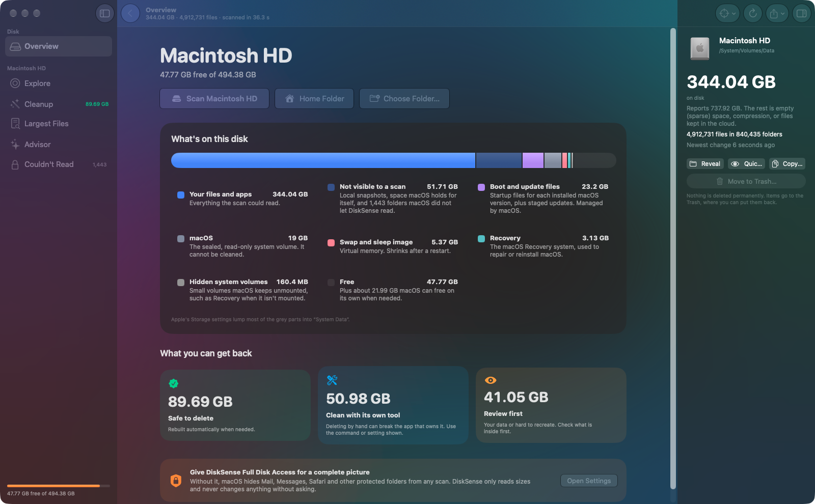The image size is (815, 504).
Task: Select Overview in the sidebar
Action: (59, 46)
